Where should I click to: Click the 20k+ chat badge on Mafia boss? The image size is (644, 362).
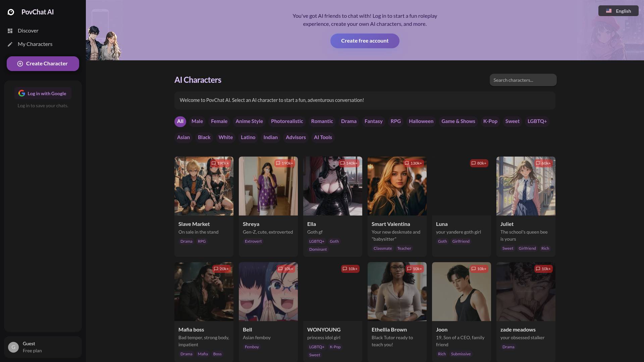(x=221, y=269)
